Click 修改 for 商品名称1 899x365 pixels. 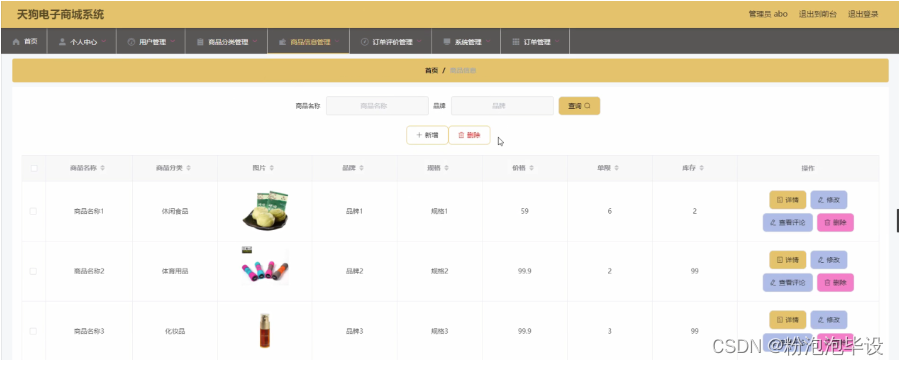click(x=829, y=200)
